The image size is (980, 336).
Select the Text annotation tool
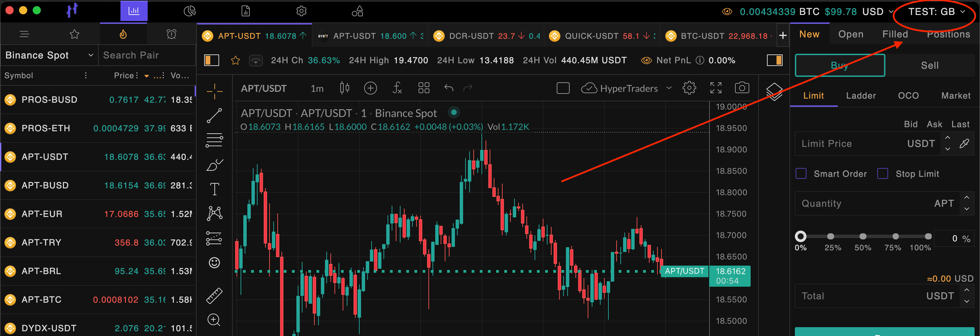tap(215, 189)
